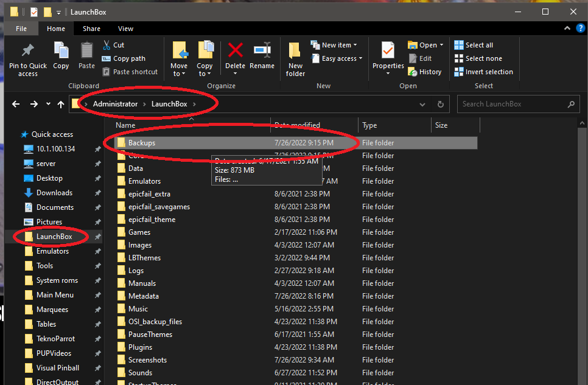Click Select none
The width and height of the screenshot is (588, 385).
point(478,58)
